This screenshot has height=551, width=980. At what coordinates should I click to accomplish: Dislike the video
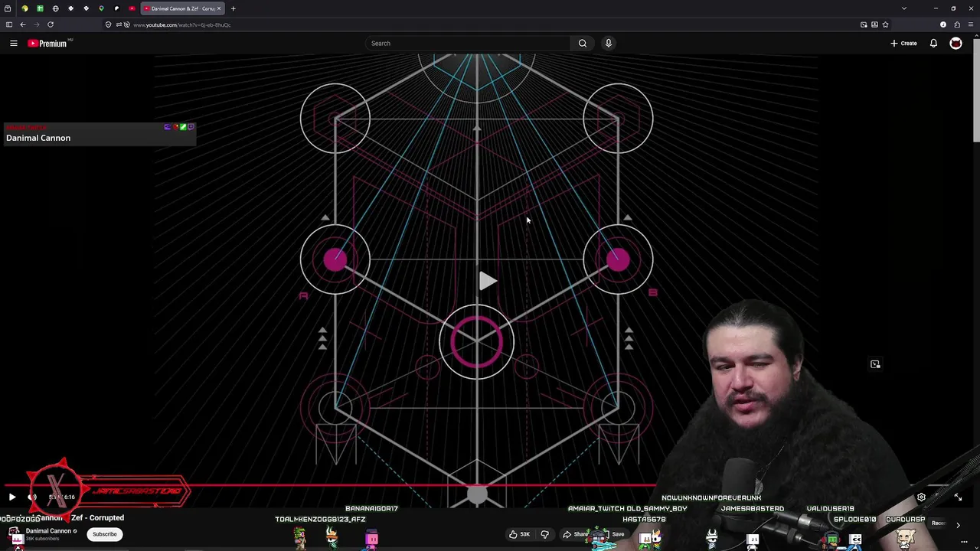point(544,534)
